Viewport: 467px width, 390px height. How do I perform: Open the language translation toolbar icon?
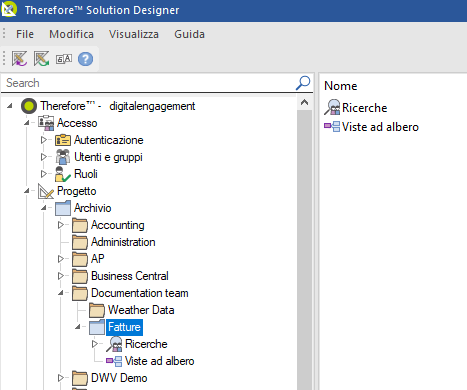[64, 59]
